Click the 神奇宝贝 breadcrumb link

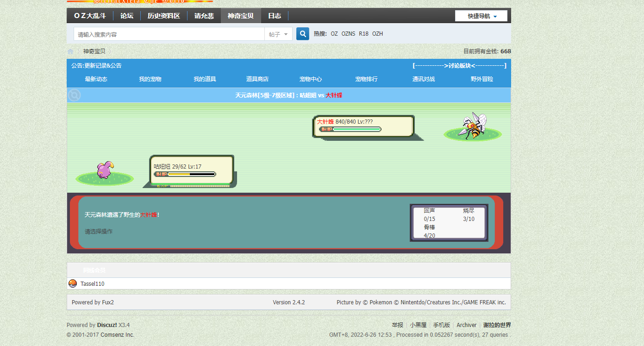pos(94,51)
